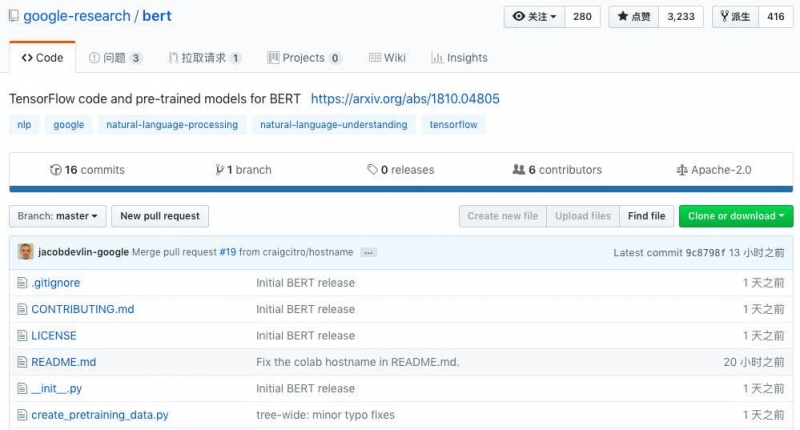Click the issues circle icon beside 问题

point(94,58)
